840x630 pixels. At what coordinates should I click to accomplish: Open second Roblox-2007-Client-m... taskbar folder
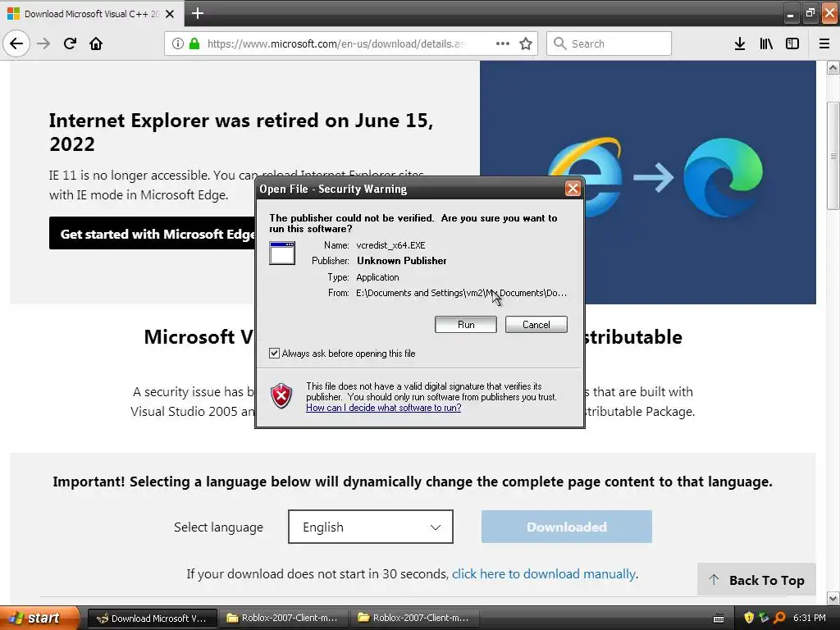[x=414, y=618]
